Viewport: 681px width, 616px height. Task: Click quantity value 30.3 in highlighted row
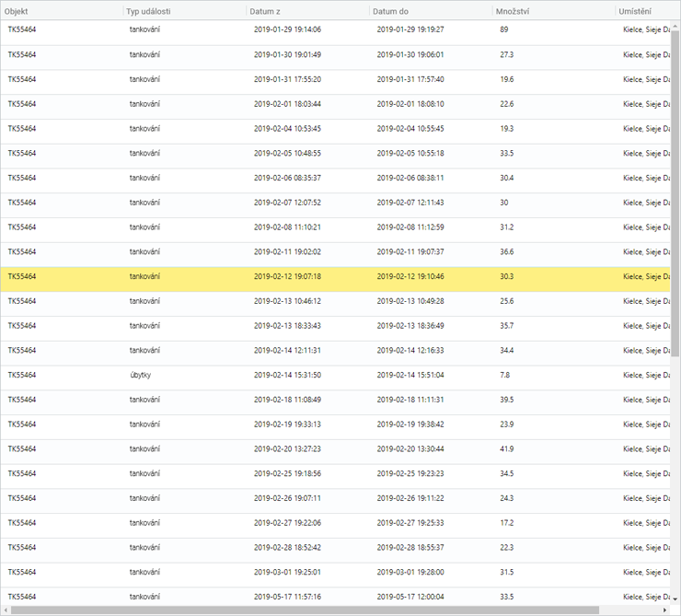(x=506, y=277)
